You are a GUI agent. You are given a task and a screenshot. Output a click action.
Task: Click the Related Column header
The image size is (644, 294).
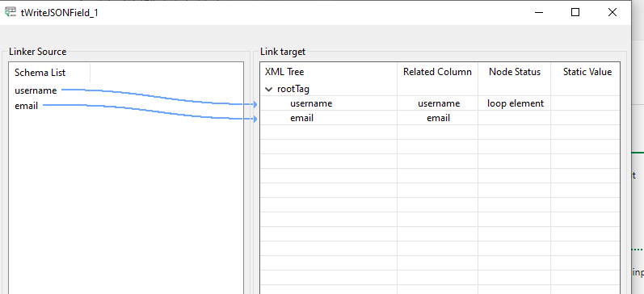click(437, 72)
